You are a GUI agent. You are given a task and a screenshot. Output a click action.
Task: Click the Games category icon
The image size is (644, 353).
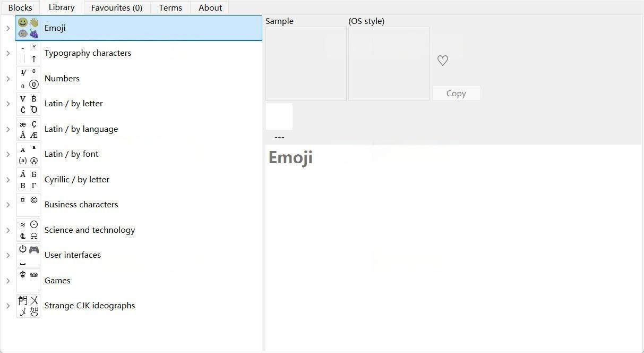point(28,281)
